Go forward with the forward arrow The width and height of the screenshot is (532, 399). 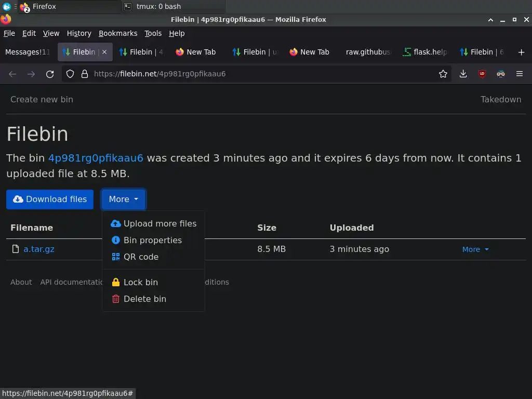pyautogui.click(x=31, y=74)
